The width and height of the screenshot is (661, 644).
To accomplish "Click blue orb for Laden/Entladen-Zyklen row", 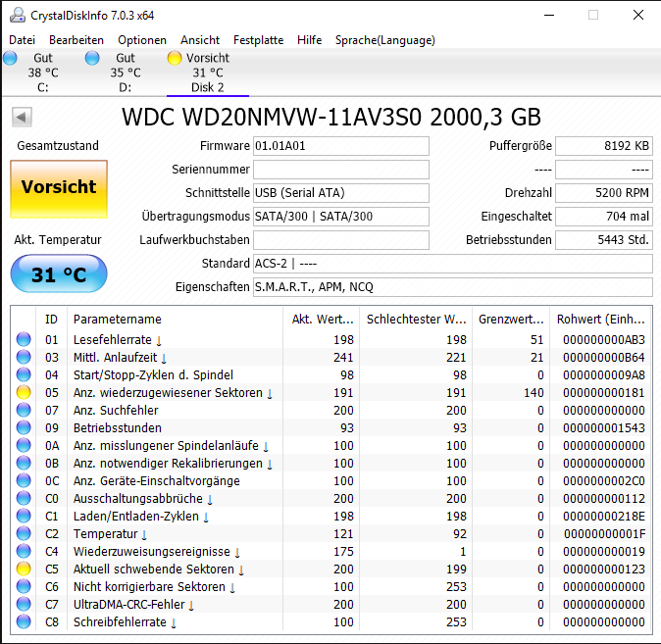I will pyautogui.click(x=24, y=517).
